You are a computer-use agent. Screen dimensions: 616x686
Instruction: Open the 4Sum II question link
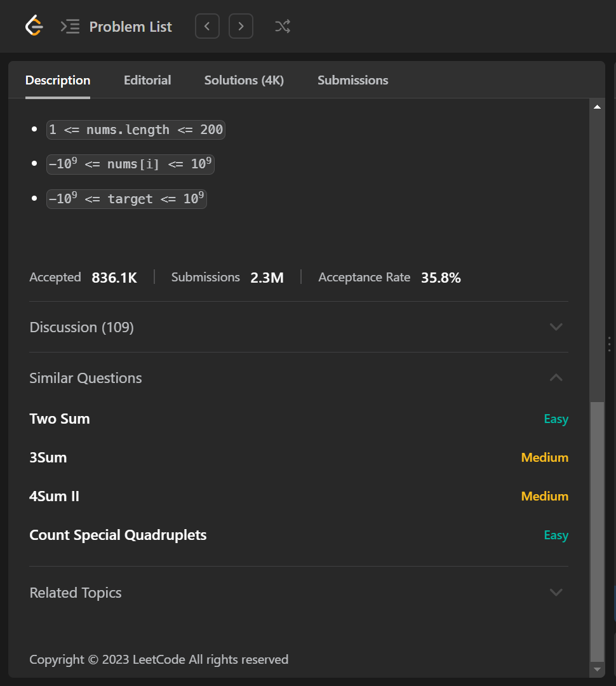pyautogui.click(x=55, y=496)
